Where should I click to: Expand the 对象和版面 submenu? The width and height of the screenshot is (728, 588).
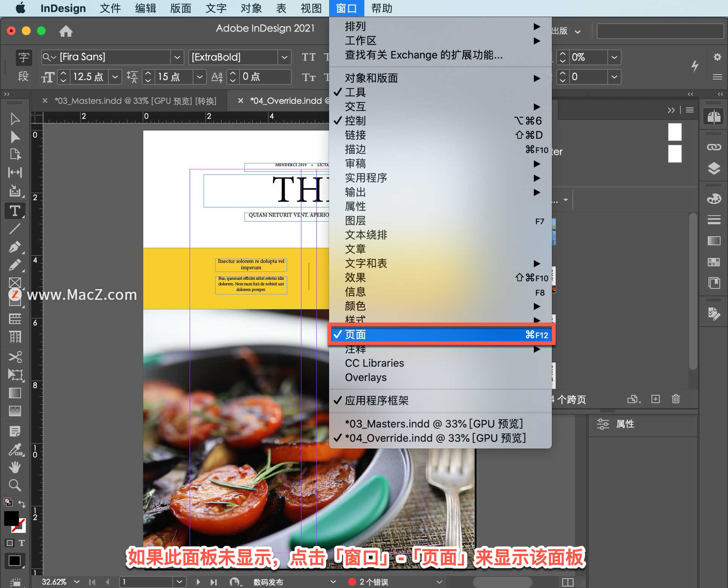[x=440, y=78]
